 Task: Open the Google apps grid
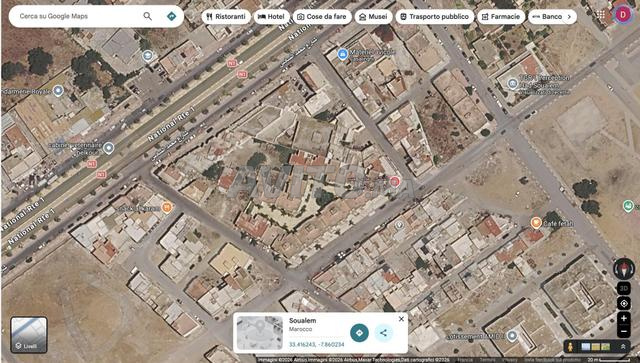coord(601,15)
